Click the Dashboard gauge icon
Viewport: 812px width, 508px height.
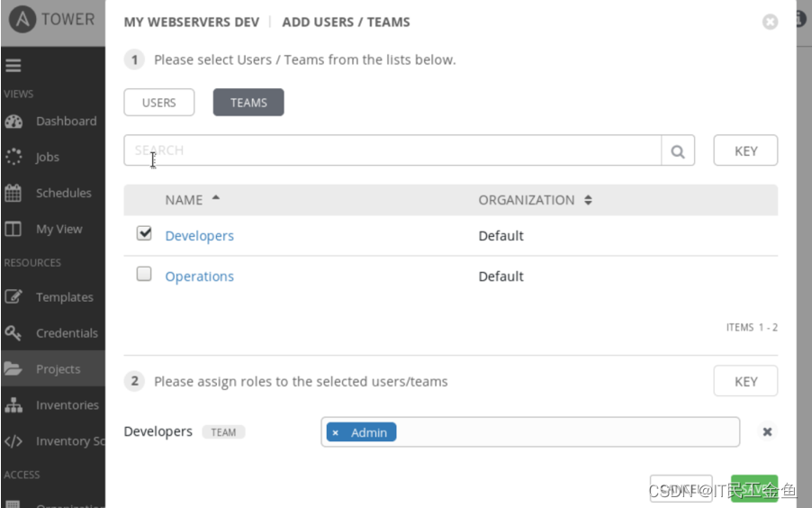[x=14, y=122]
